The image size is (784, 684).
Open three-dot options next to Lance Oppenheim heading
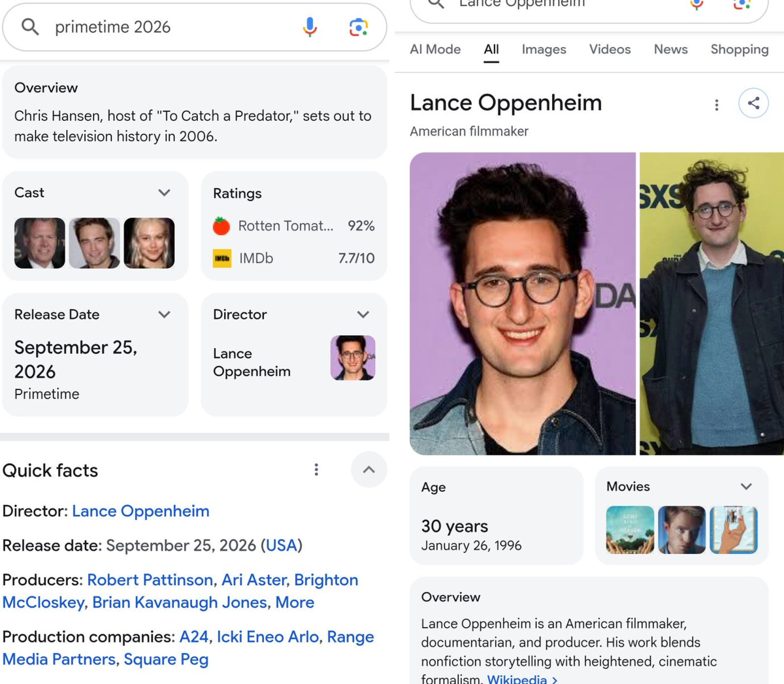point(717,105)
